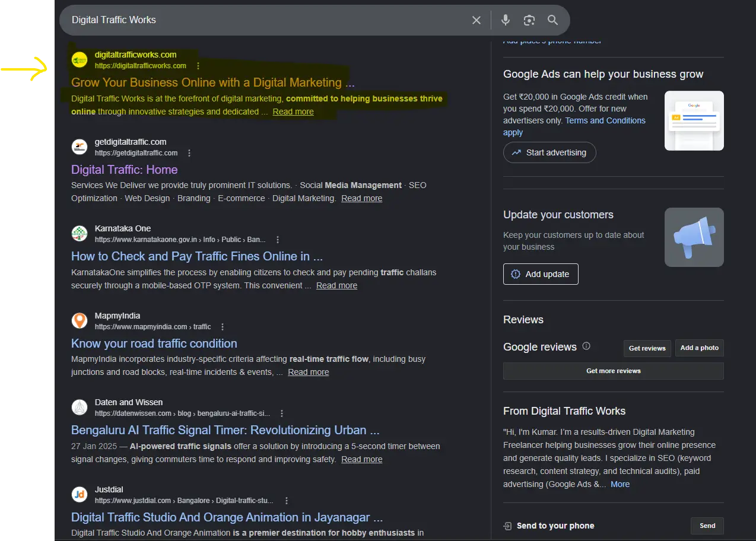Click Read more under digitaltrafficworks.com snippet

[293, 112]
